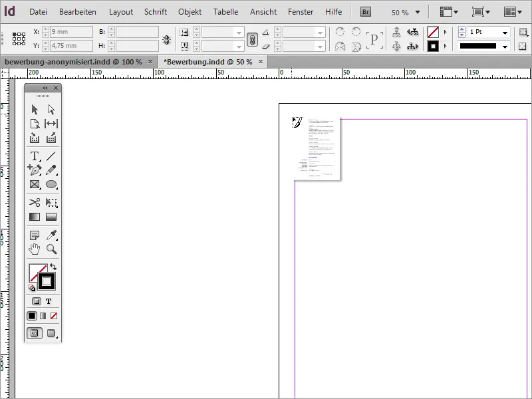532x399 pixels.
Task: Switch to Preview view mode
Action: coord(51,333)
